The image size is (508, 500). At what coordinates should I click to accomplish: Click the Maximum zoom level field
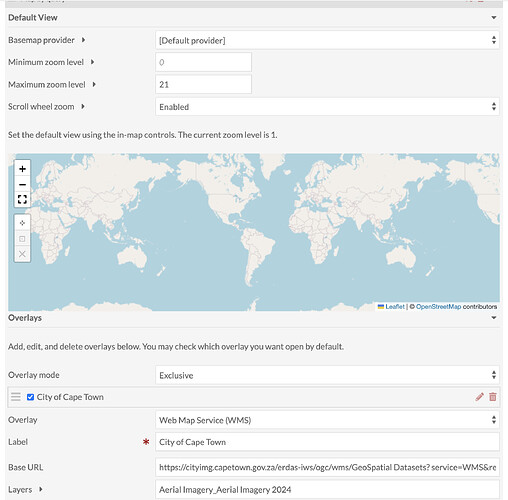pos(203,84)
